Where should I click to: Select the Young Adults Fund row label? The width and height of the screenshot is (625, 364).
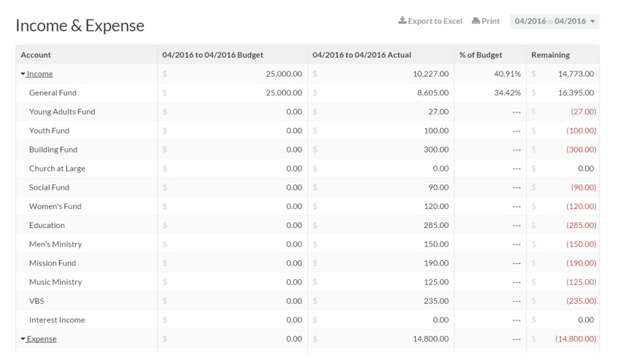pos(62,111)
